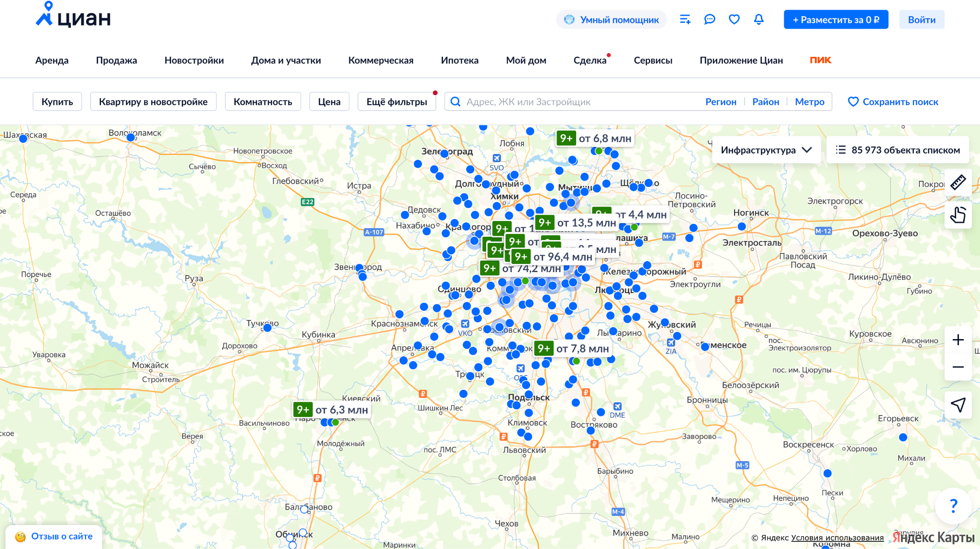Focus the address or developer search field
Screen dimensions: 980x549
point(574,102)
